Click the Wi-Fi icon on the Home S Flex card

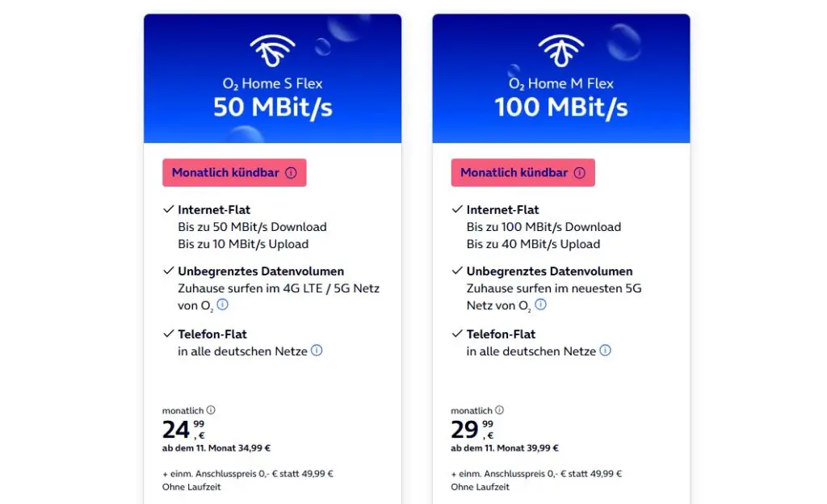[272, 51]
